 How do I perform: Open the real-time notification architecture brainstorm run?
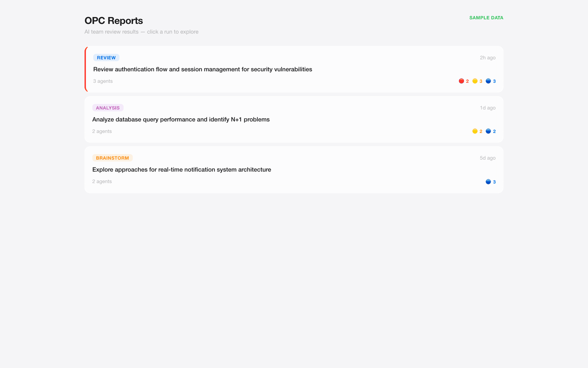181,170
